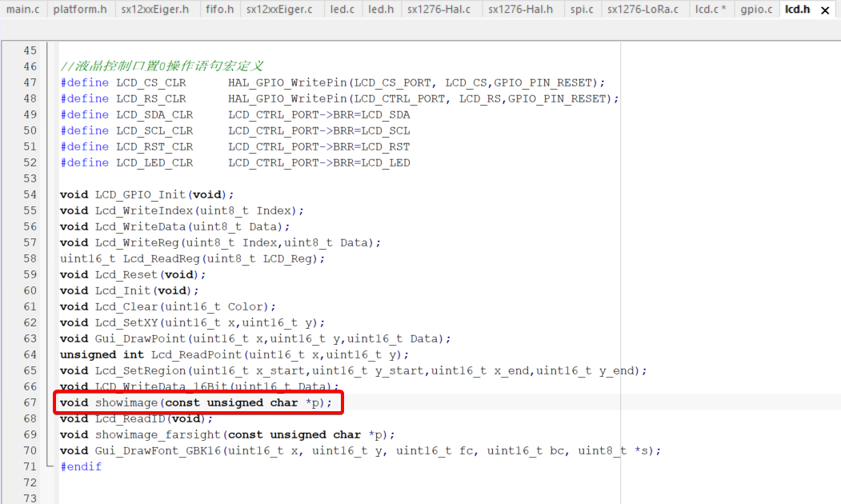Switch to the fifo.h tab
Viewport: 841px width, 504px height.
(x=219, y=10)
